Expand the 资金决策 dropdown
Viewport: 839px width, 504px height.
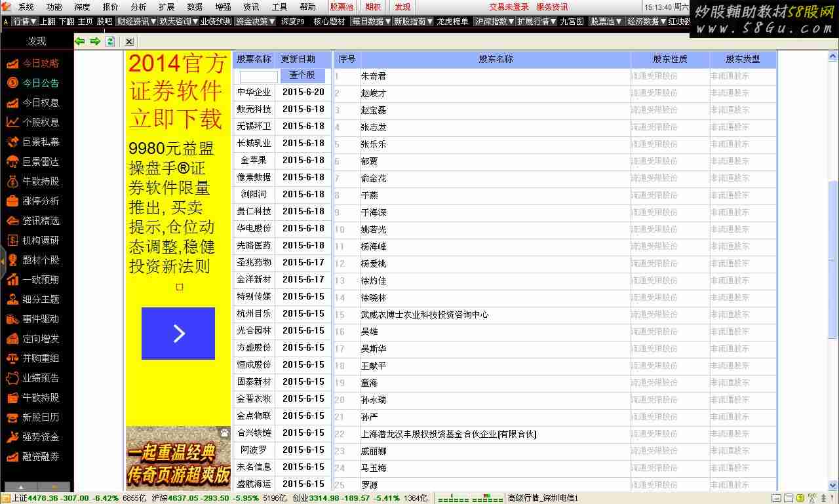256,22
